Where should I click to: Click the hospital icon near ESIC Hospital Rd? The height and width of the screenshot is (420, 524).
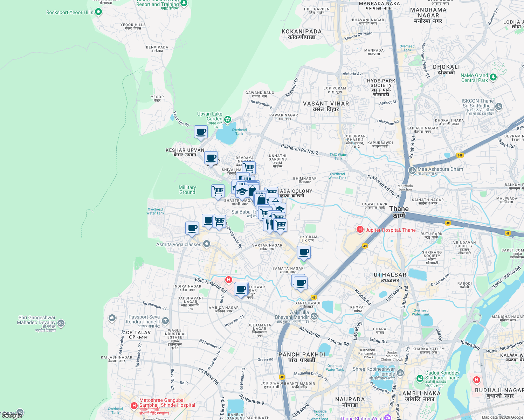click(229, 279)
